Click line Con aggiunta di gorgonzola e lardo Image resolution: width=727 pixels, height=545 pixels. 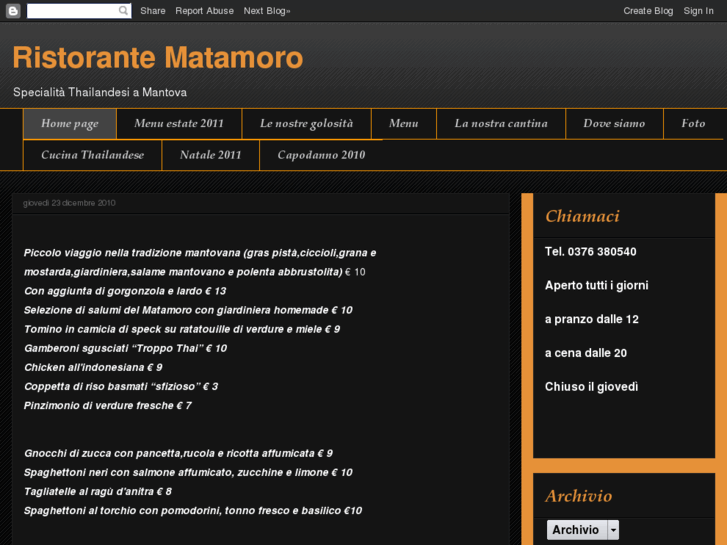(125, 291)
